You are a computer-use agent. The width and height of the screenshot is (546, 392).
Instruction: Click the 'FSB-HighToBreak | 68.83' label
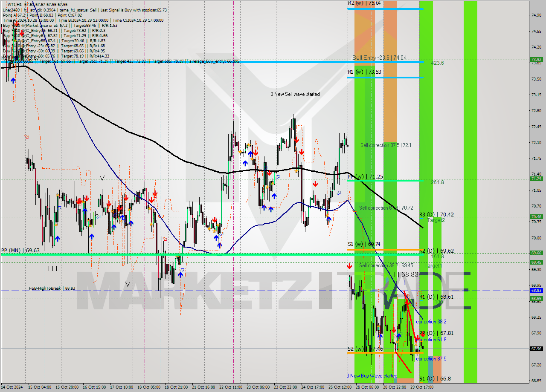pos(52,288)
